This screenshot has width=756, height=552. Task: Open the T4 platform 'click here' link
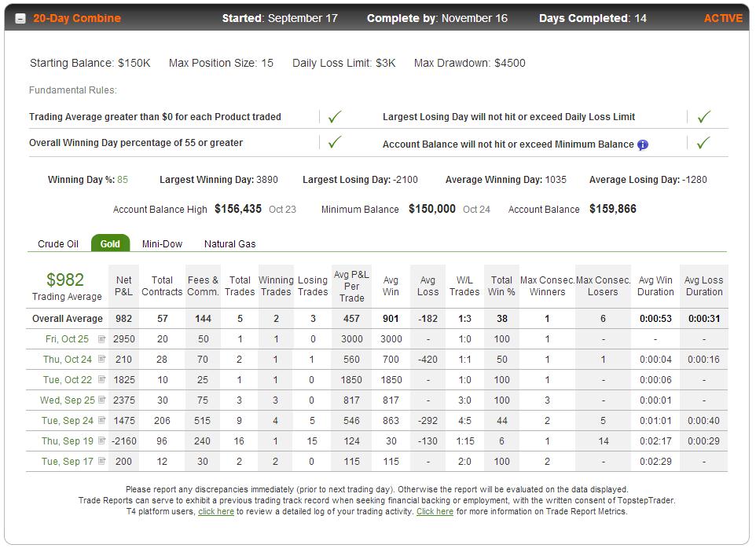tap(216, 511)
